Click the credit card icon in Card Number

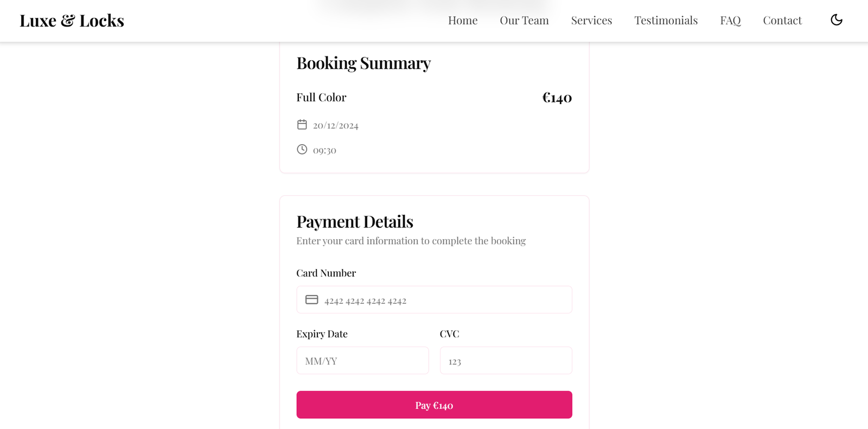pyautogui.click(x=312, y=299)
